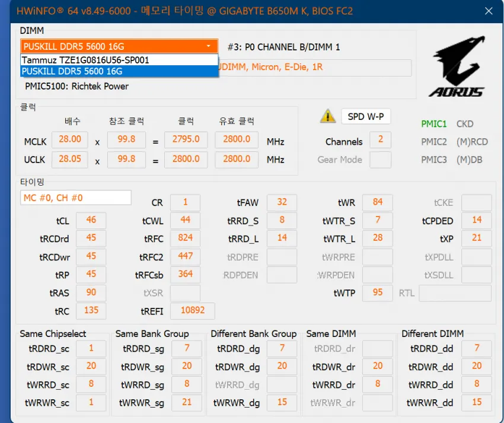The height and width of the screenshot is (423, 504).
Task: Click the tCWL value 44
Action: pyautogui.click(x=185, y=220)
